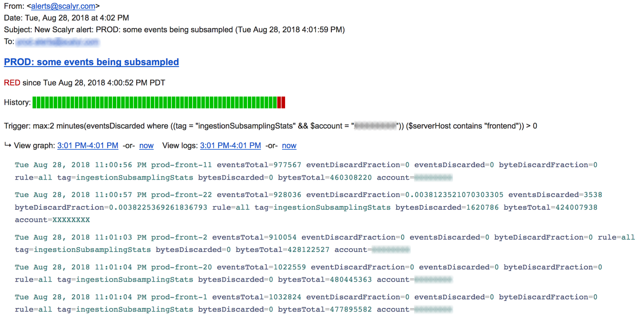
Task: Click the account=XXXXXXXX text
Action: point(52,220)
